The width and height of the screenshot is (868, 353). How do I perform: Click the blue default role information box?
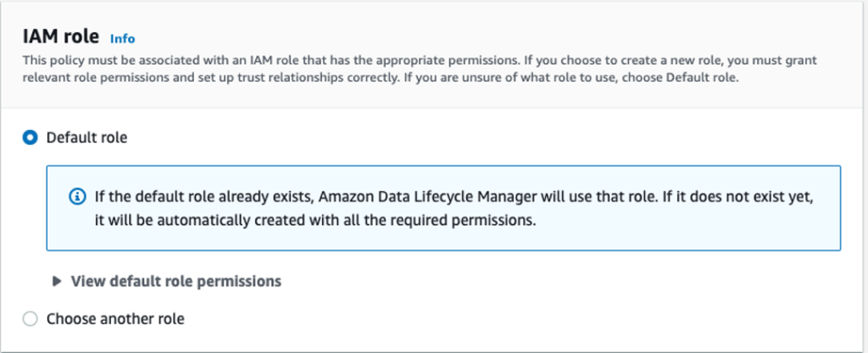[443, 229]
